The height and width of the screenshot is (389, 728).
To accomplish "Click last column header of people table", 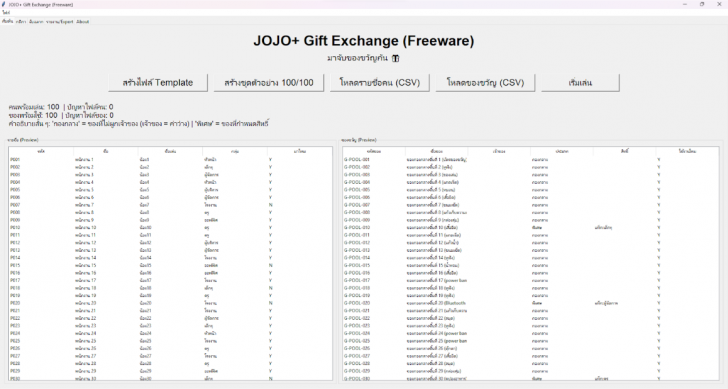I will click(x=299, y=151).
